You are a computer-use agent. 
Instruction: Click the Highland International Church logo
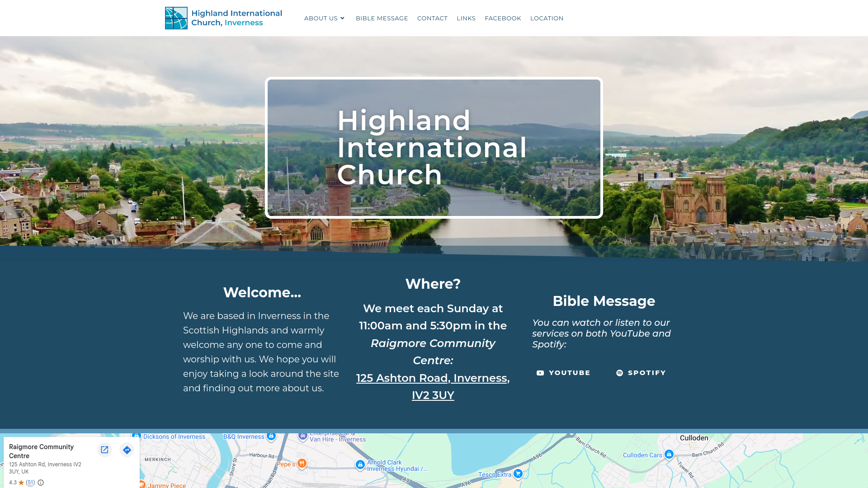pos(223,18)
